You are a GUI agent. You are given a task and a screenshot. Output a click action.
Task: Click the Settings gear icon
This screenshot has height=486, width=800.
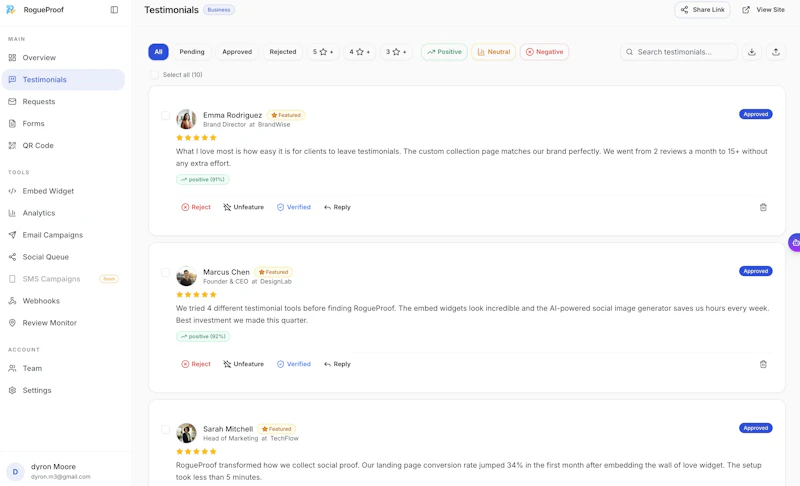coord(12,390)
